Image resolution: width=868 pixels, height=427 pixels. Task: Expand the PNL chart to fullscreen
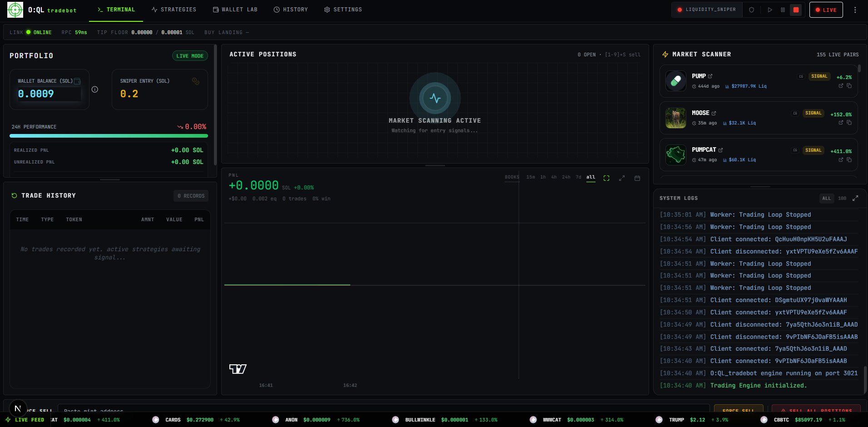622,178
